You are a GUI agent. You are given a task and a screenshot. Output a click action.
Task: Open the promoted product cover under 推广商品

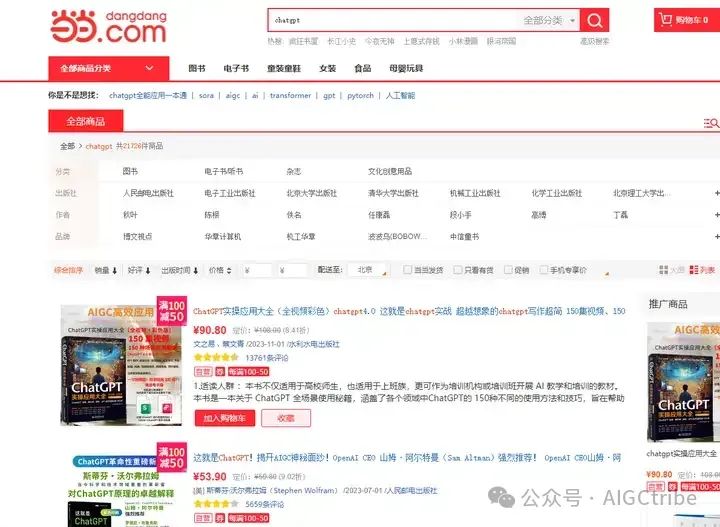pos(683,381)
